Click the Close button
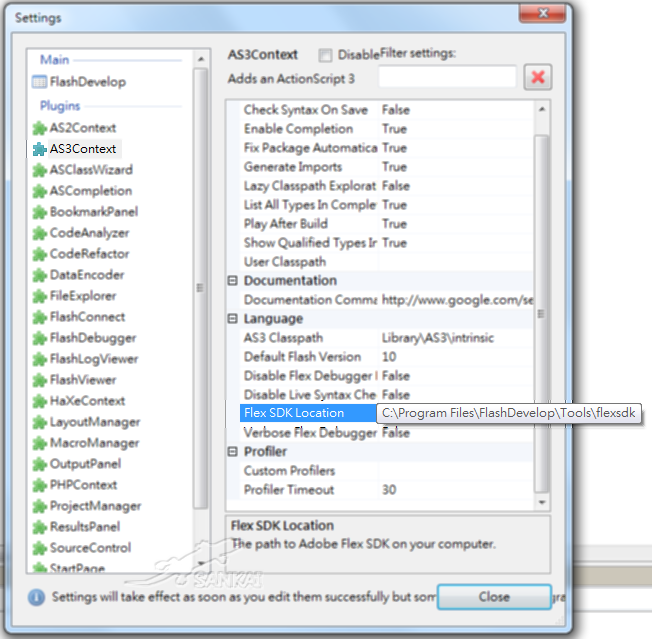 point(494,597)
